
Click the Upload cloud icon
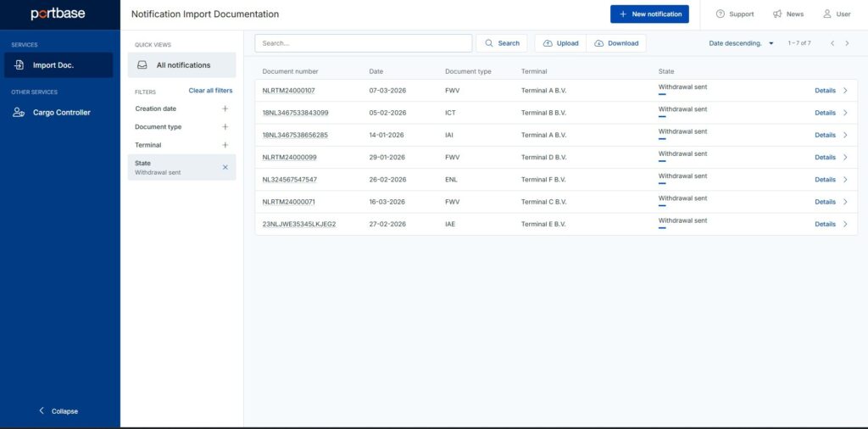click(548, 43)
